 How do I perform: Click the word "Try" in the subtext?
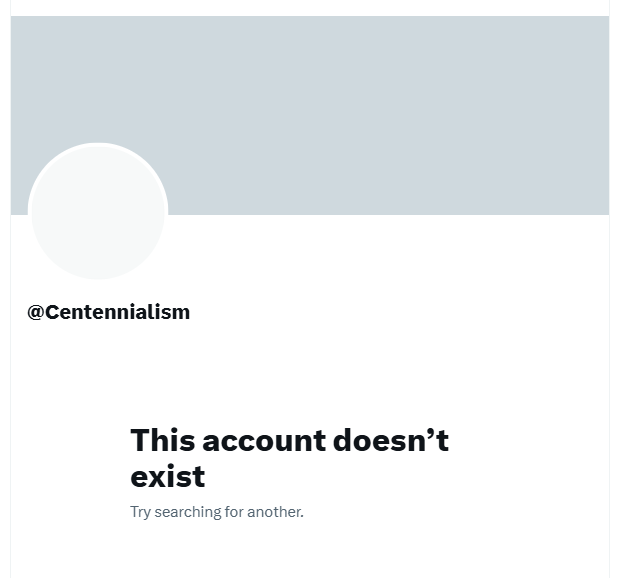(140, 512)
